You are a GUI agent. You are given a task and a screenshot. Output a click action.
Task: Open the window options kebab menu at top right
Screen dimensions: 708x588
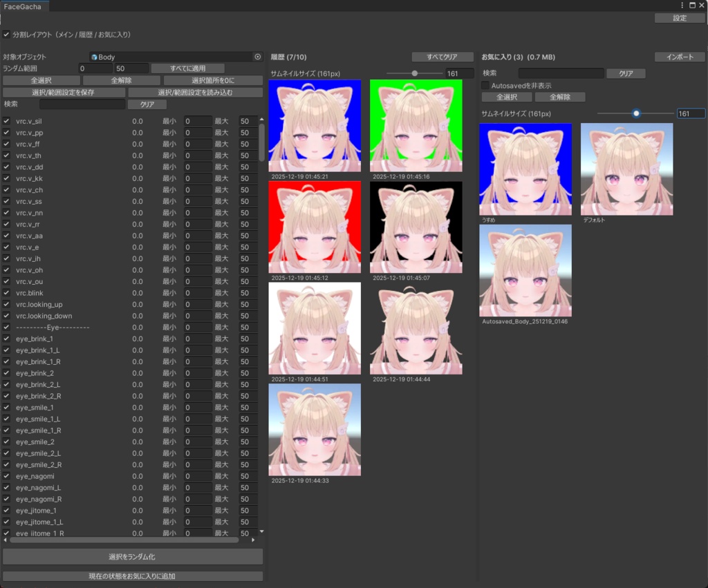[682, 5]
